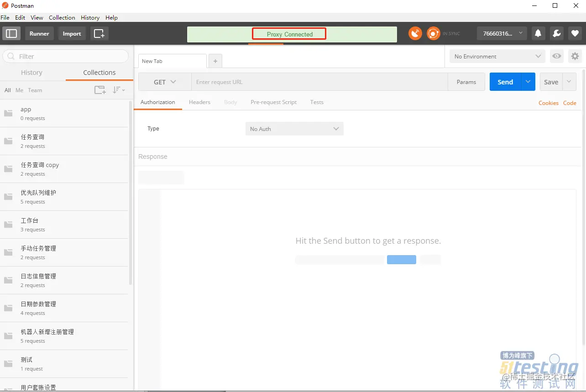Viewport: 586px width, 392px height.
Task: Open the 任务查询 copy collection
Action: coord(64,169)
